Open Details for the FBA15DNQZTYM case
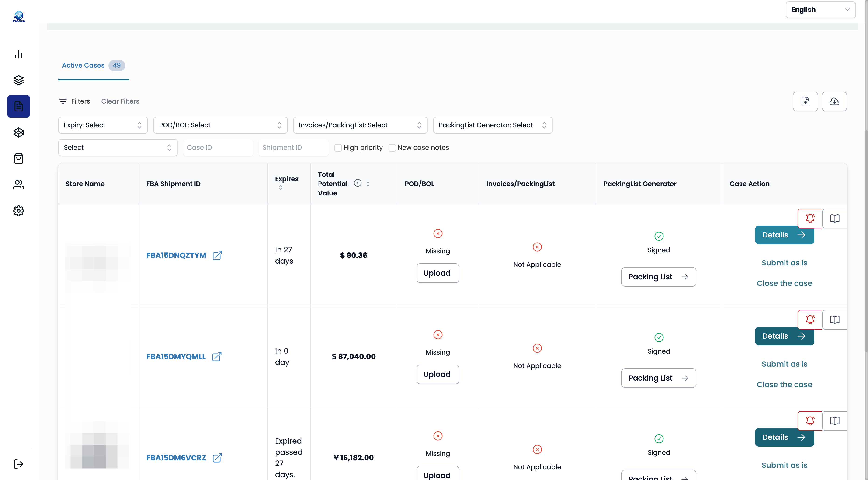The height and width of the screenshot is (480, 868). tap(785, 235)
